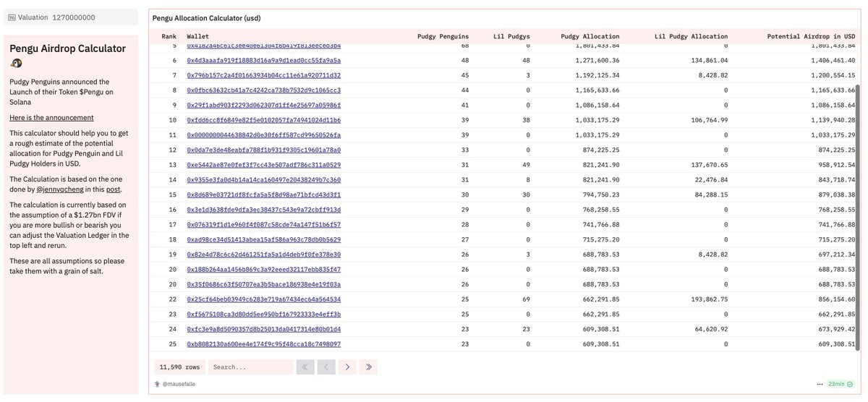Image resolution: width=868 pixels, height=402 pixels.
Task: Select the '11,590 rows' count label
Action: tap(179, 367)
